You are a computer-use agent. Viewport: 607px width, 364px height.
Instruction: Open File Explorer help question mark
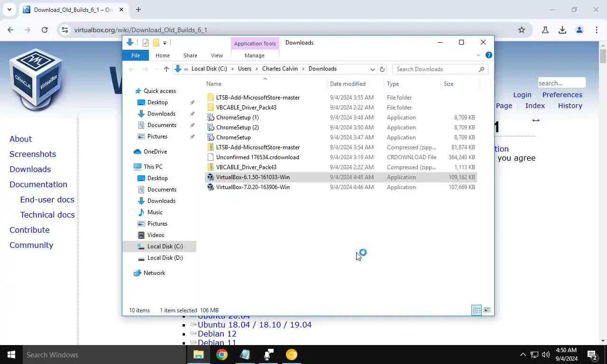click(489, 55)
